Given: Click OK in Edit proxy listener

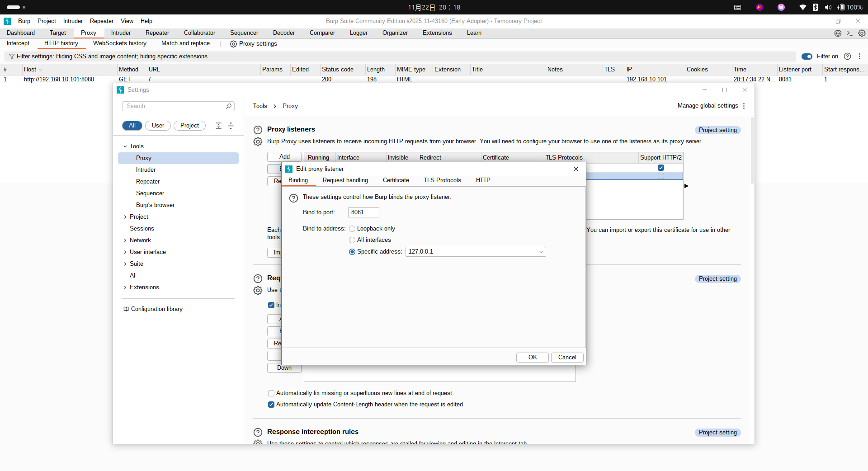Looking at the screenshot, I should [533, 358].
